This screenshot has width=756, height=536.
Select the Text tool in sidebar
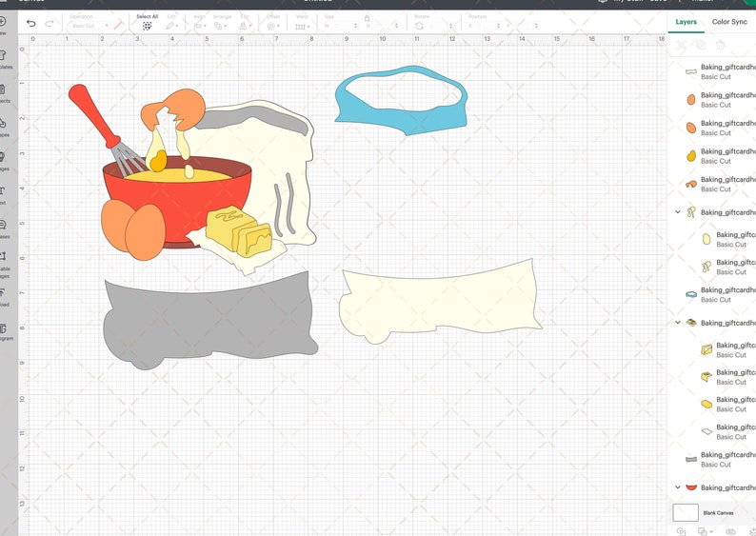pos(3,195)
